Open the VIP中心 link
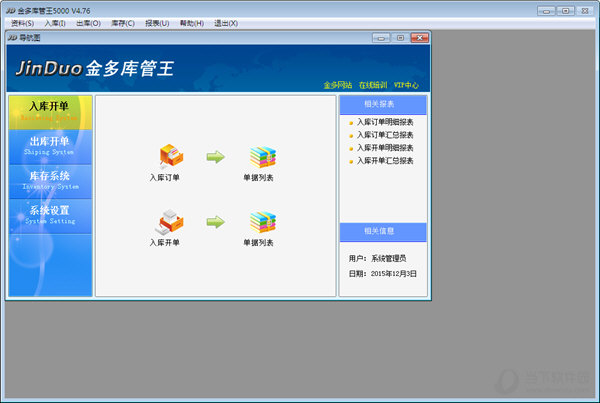Viewport: 600px width, 403px height. [x=407, y=85]
